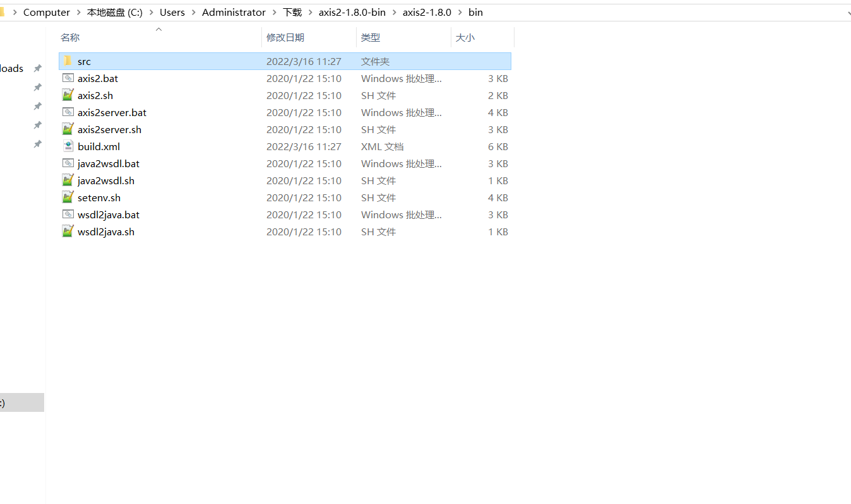Image resolution: width=851 pixels, height=504 pixels.
Task: Click bin at the breadcrumb end
Action: pyautogui.click(x=475, y=12)
